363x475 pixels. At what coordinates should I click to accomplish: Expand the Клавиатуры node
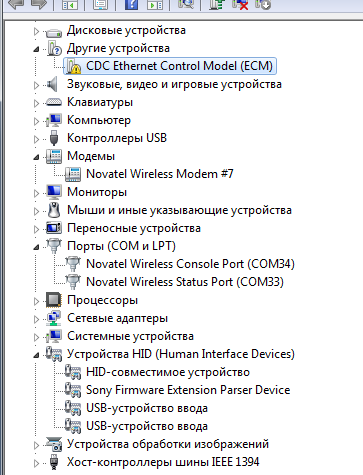pos(36,103)
